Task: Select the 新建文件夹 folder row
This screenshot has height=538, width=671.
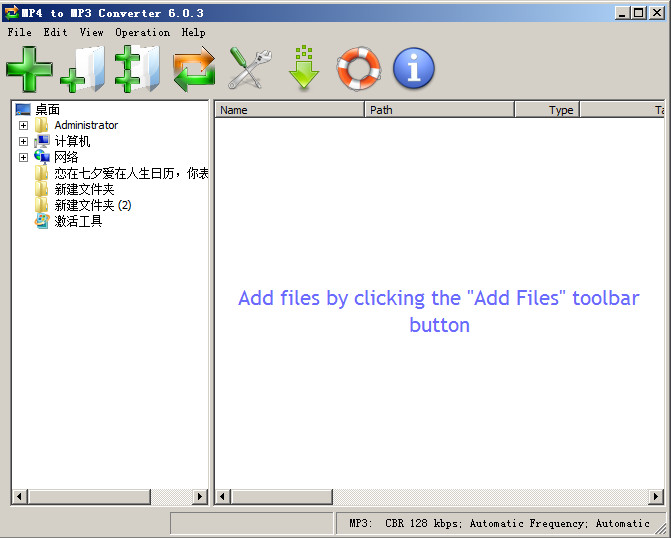Action: (x=84, y=189)
